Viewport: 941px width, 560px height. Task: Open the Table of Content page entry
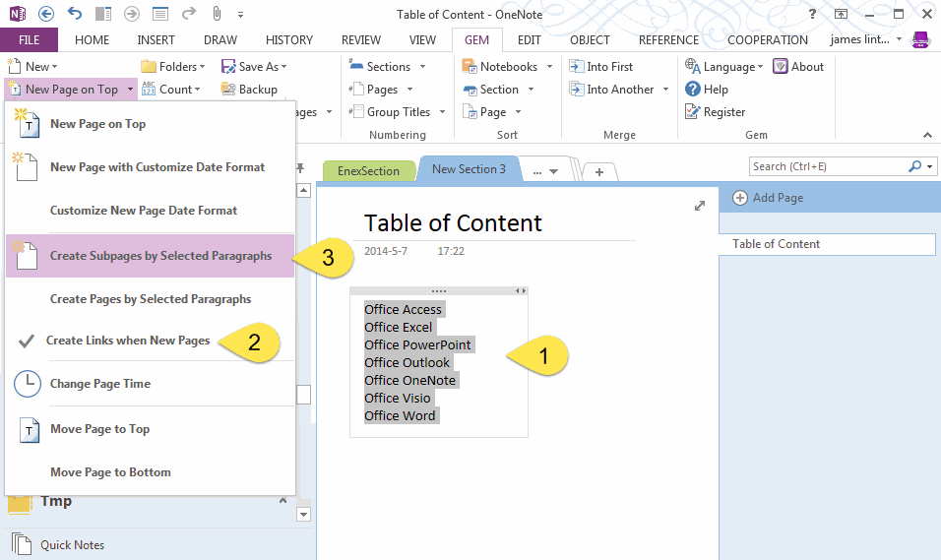click(828, 244)
